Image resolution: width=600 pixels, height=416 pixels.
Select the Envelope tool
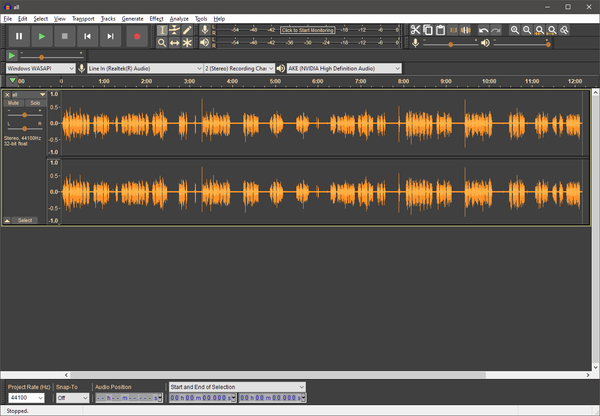[174, 30]
